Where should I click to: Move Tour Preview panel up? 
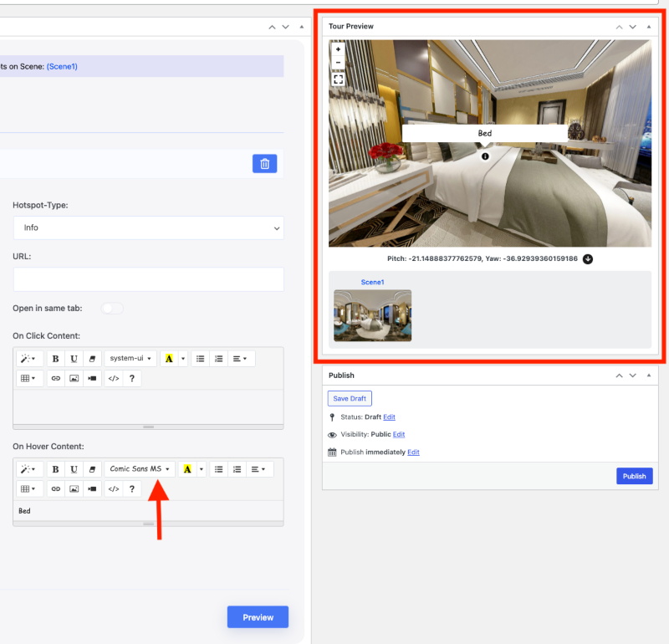coord(619,27)
